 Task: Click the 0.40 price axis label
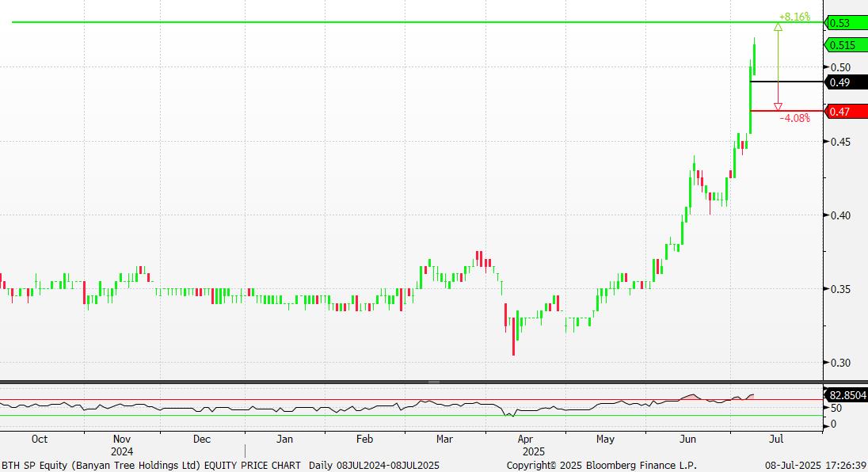coord(840,215)
